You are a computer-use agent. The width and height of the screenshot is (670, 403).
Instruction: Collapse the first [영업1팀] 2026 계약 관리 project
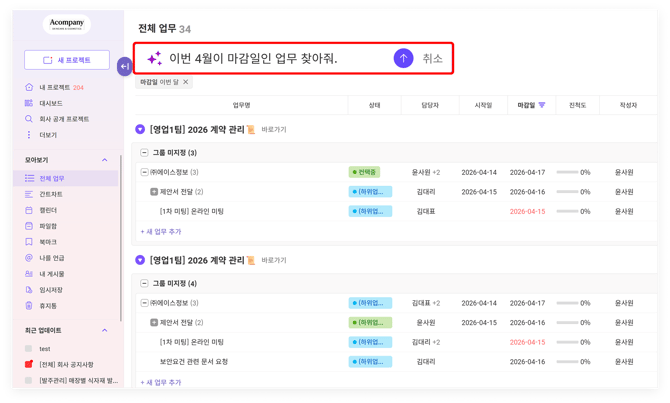pos(140,130)
